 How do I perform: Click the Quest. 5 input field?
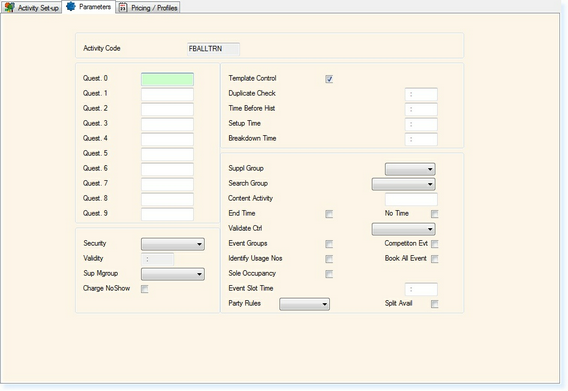pyautogui.click(x=167, y=154)
